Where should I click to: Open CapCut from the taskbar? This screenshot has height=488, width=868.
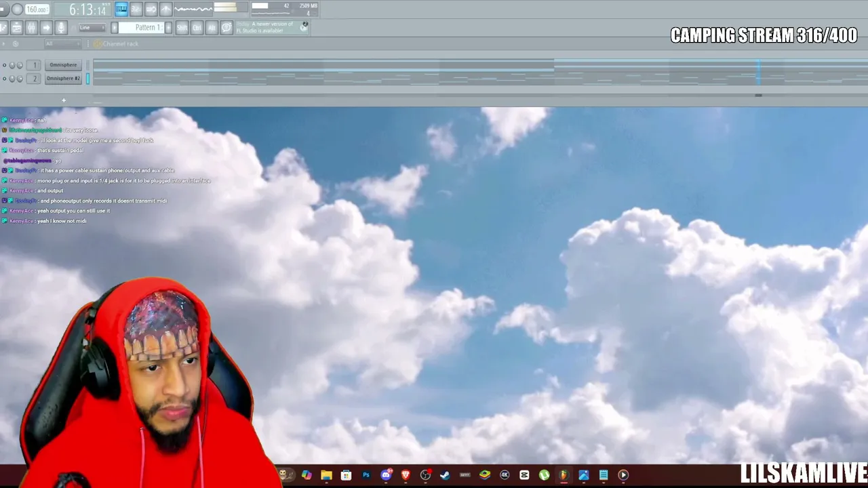point(524,475)
